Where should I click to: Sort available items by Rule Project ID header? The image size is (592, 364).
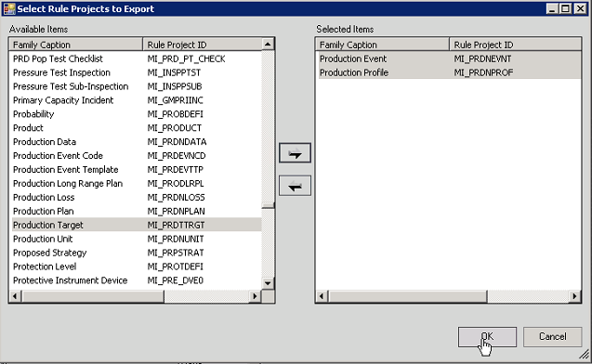click(x=202, y=45)
